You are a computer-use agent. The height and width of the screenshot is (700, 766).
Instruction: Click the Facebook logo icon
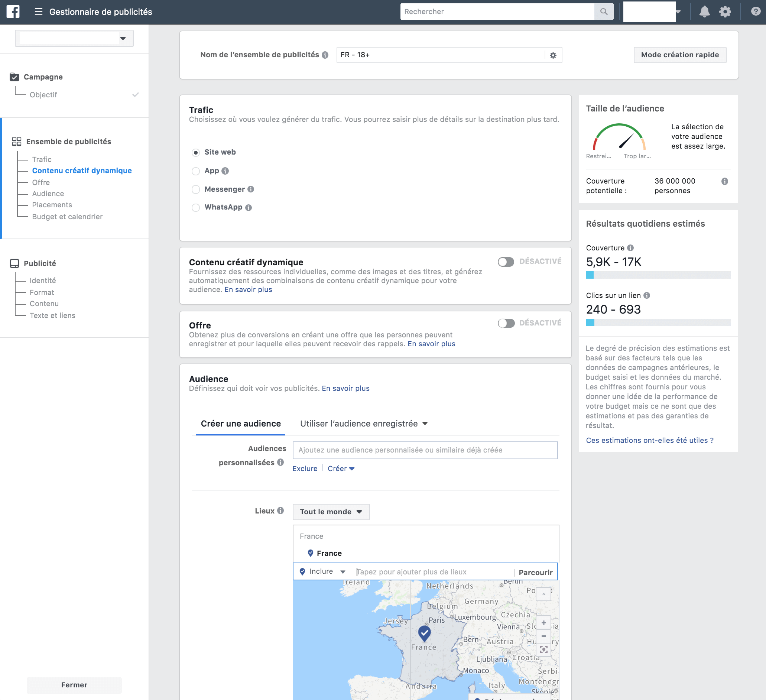(x=13, y=12)
